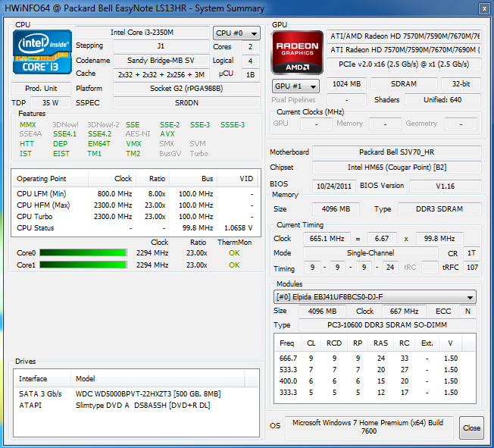494x448 pixels.
Task: Click the 667 MHz module clock field
Action: pos(404,311)
